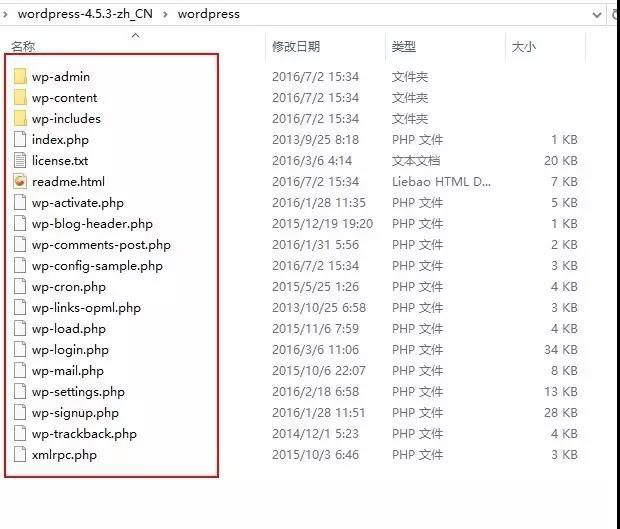Click the wp-comments-post.php file name

(101, 245)
